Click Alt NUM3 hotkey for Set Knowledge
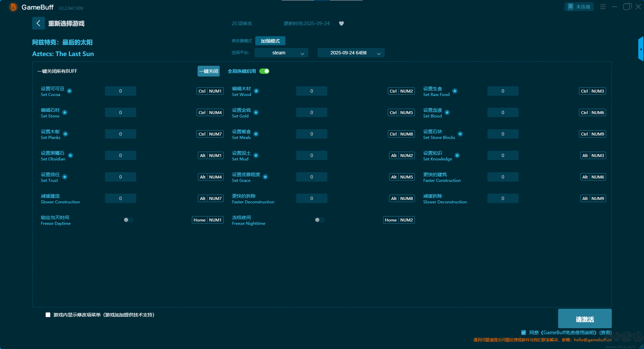This screenshot has width=644, height=349. pos(593,155)
